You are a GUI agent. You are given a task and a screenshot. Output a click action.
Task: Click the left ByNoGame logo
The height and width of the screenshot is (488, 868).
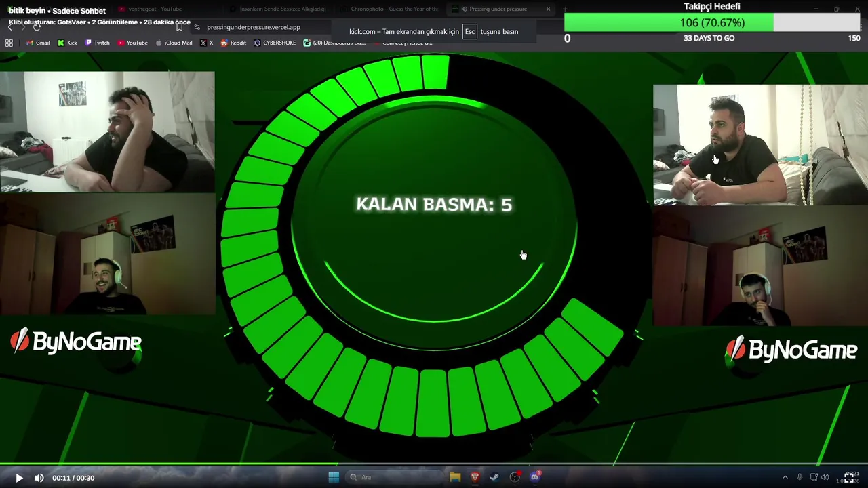pos(76,342)
